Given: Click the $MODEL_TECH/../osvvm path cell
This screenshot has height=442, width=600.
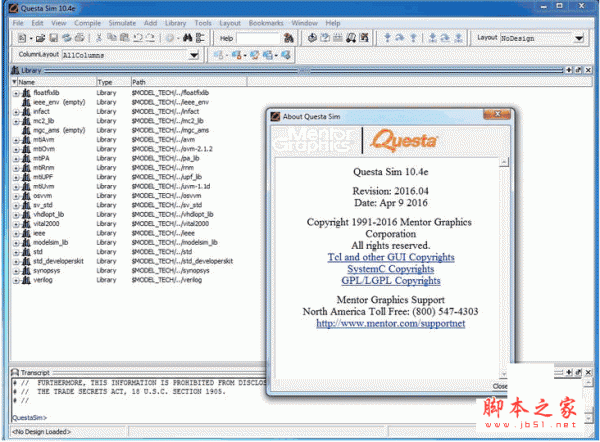Looking at the screenshot, I should (x=166, y=196).
